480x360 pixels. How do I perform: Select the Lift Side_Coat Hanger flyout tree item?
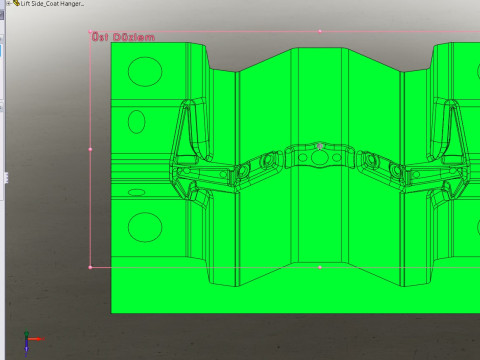tap(52, 4)
